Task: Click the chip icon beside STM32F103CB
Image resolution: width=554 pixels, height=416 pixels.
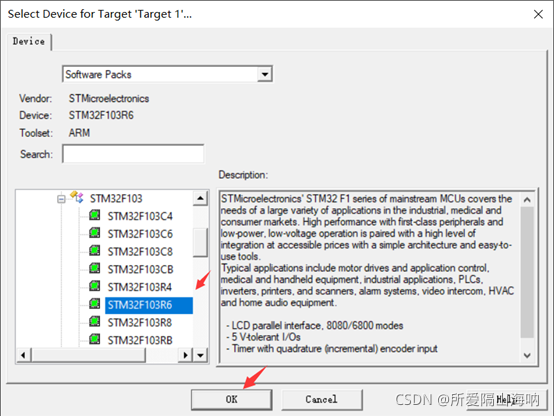Action: [x=95, y=268]
